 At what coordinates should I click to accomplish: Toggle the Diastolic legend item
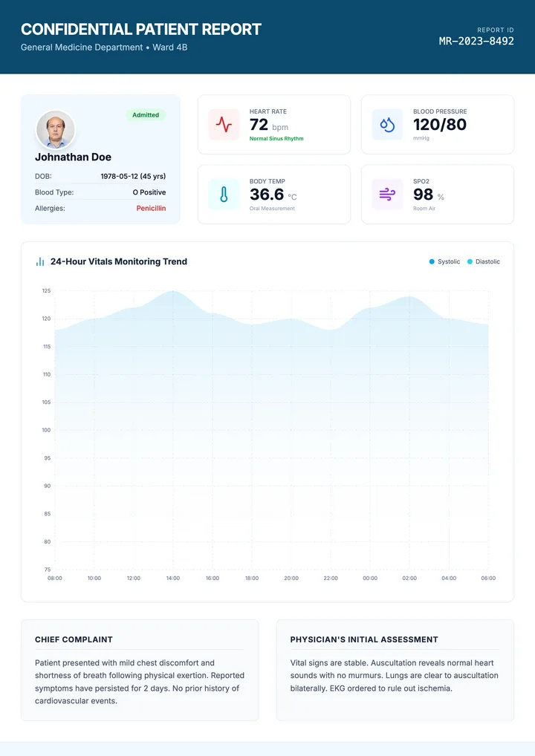(484, 262)
